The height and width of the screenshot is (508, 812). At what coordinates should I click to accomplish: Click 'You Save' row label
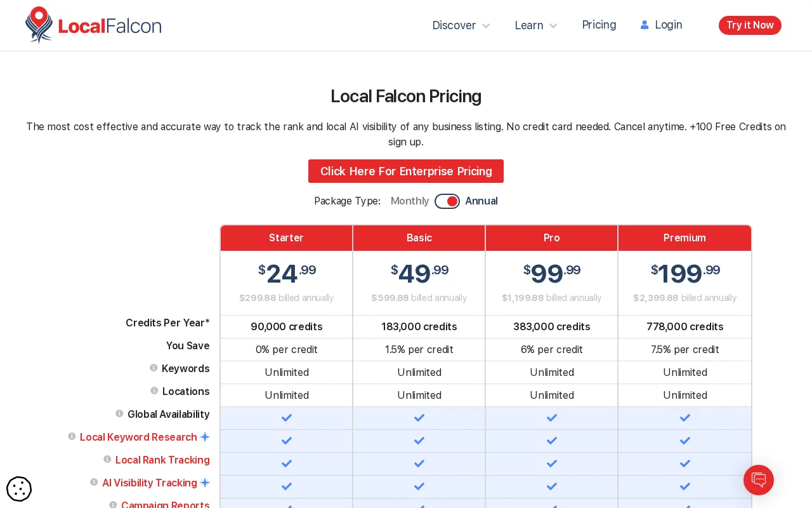[188, 345]
